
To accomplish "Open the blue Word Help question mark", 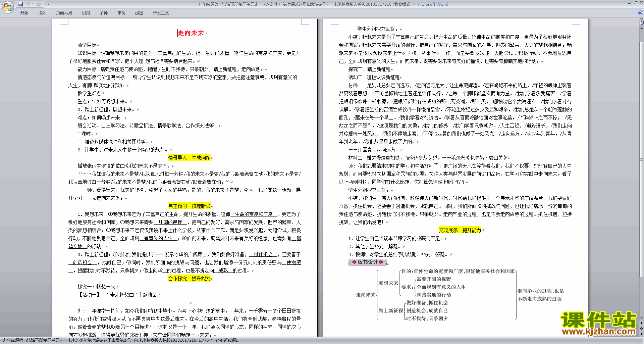I will [x=641, y=13].
